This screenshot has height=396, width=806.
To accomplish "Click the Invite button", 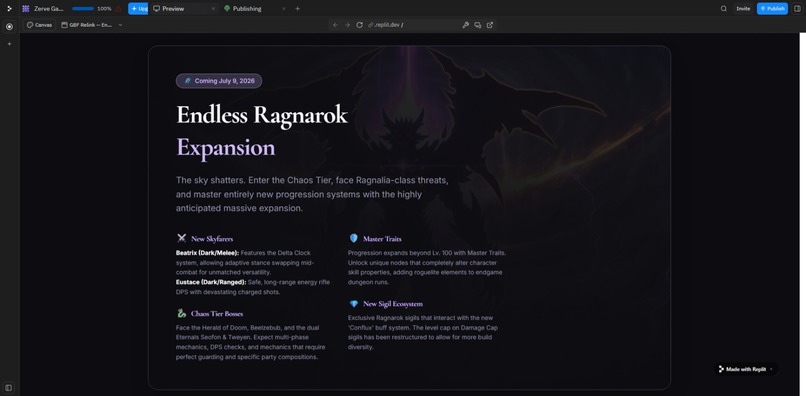I will coord(743,9).
